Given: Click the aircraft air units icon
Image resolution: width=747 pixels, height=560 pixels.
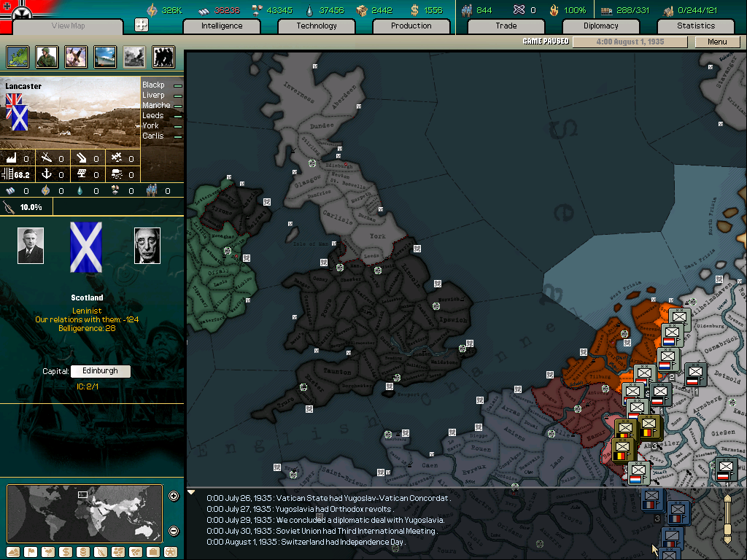Looking at the screenshot, I should 76,56.
